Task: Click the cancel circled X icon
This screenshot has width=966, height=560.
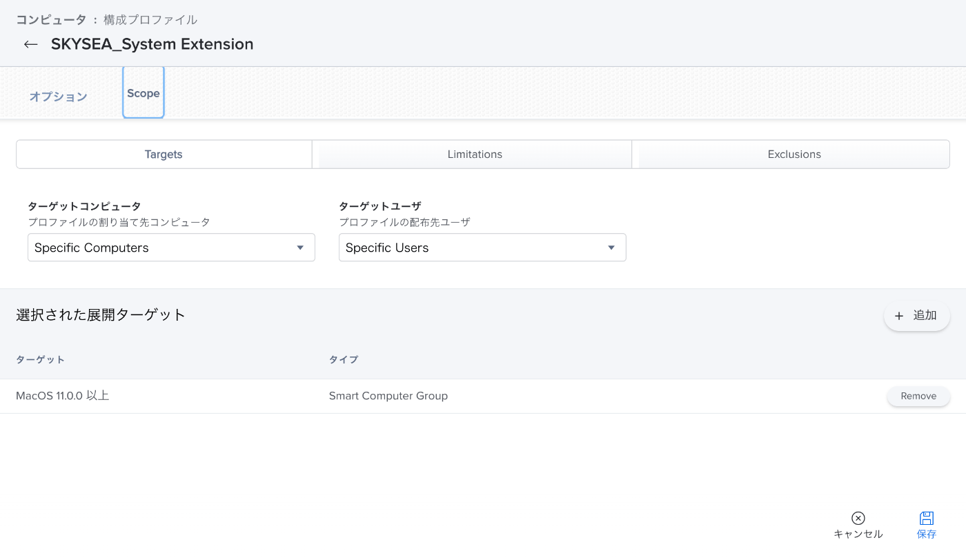Action: pos(858,518)
